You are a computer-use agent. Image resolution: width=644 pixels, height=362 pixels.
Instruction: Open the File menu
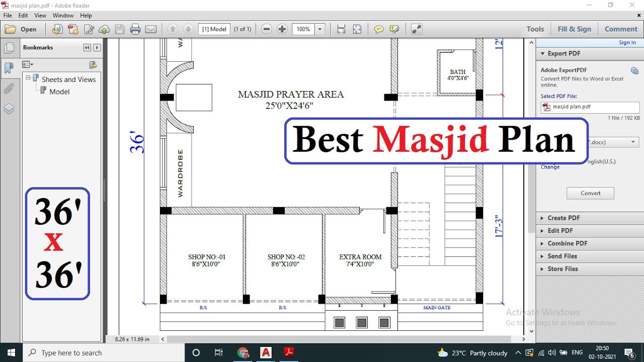point(8,16)
